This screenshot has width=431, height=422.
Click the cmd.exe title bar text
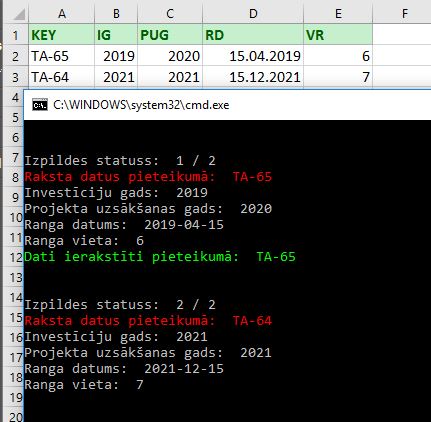tap(141, 105)
